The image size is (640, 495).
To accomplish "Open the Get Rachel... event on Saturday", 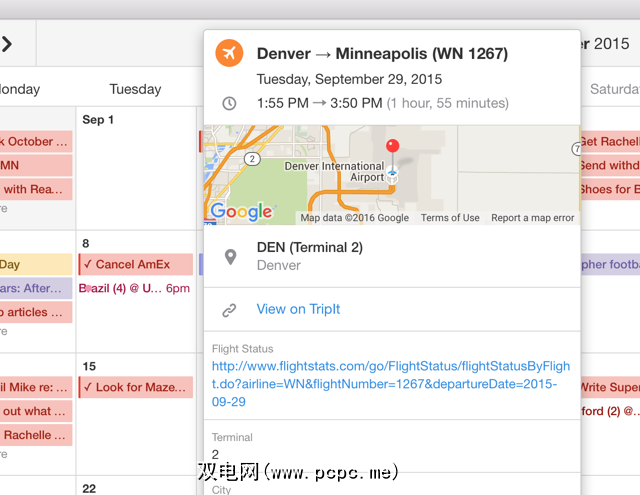I will (610, 142).
